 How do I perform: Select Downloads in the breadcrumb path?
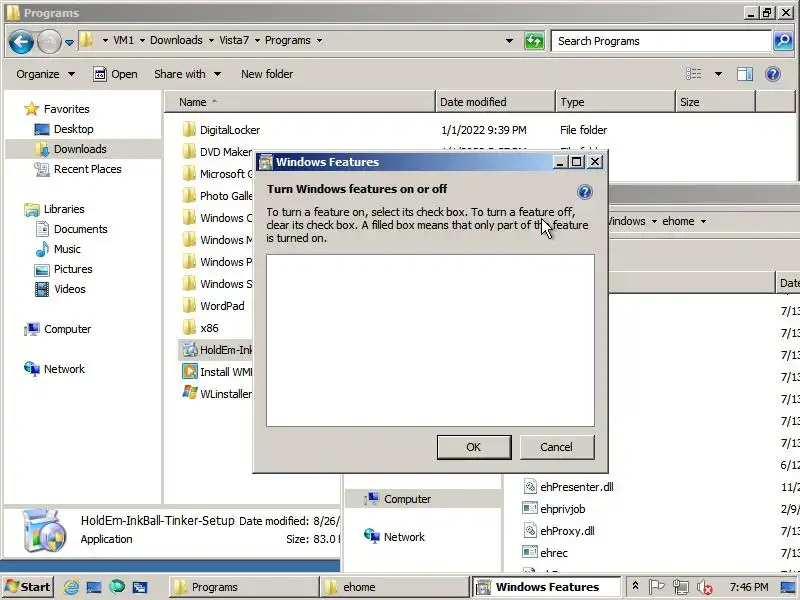click(x=176, y=40)
